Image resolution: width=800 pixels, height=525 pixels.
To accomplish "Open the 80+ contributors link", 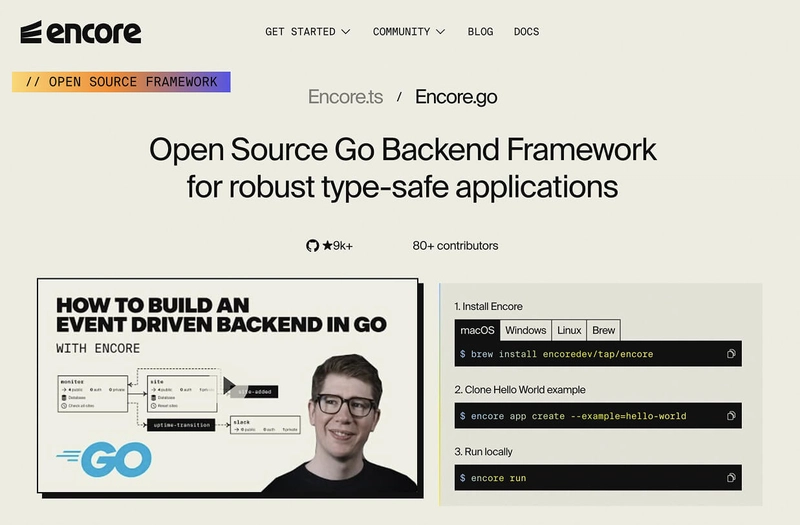I will tap(455, 245).
